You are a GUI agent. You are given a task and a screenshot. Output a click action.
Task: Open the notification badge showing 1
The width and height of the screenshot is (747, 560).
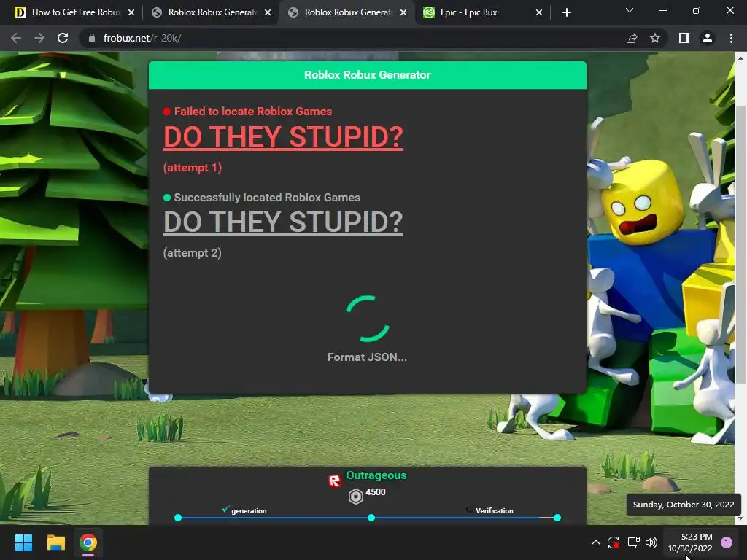tap(726, 542)
